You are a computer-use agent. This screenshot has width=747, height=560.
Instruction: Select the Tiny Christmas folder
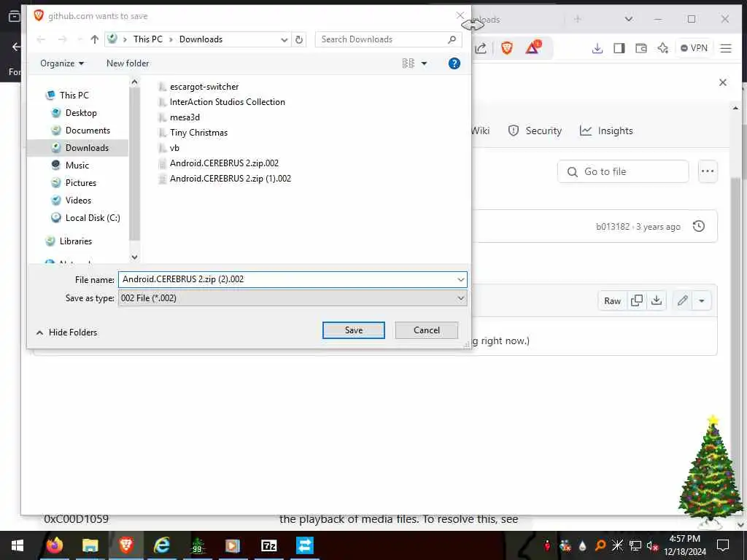(x=198, y=133)
